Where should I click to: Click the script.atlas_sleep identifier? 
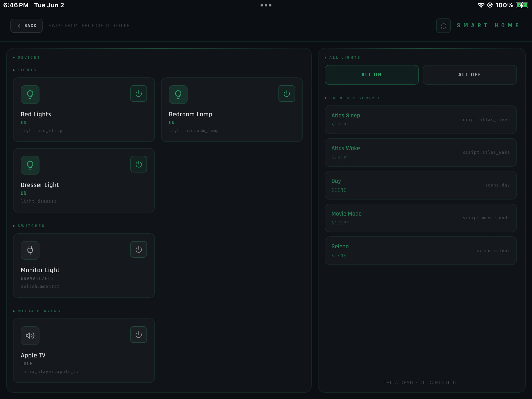tap(485, 120)
